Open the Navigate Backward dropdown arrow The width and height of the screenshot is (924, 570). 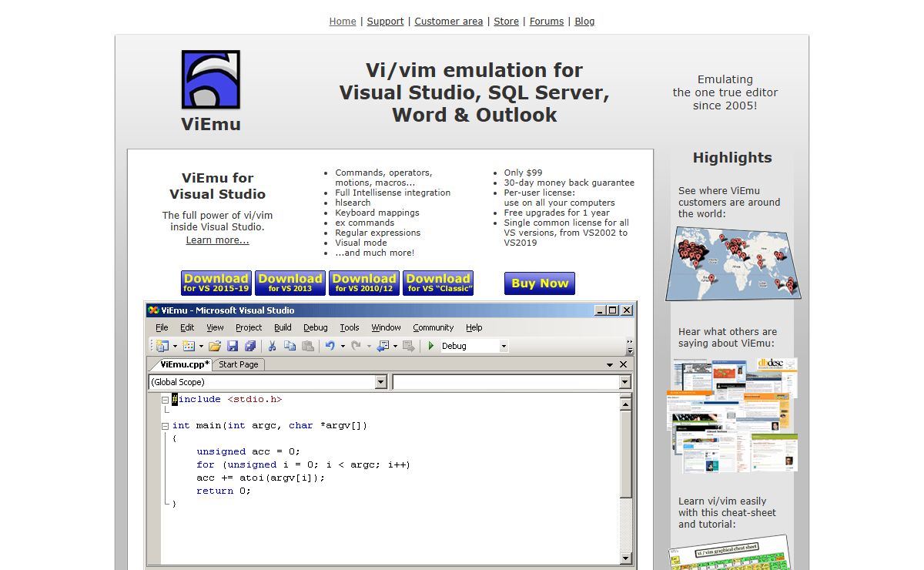[395, 347]
